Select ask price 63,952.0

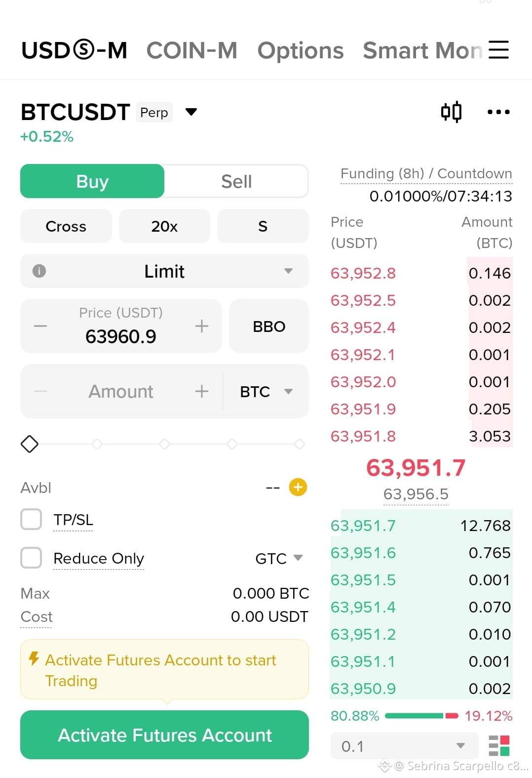363,382
